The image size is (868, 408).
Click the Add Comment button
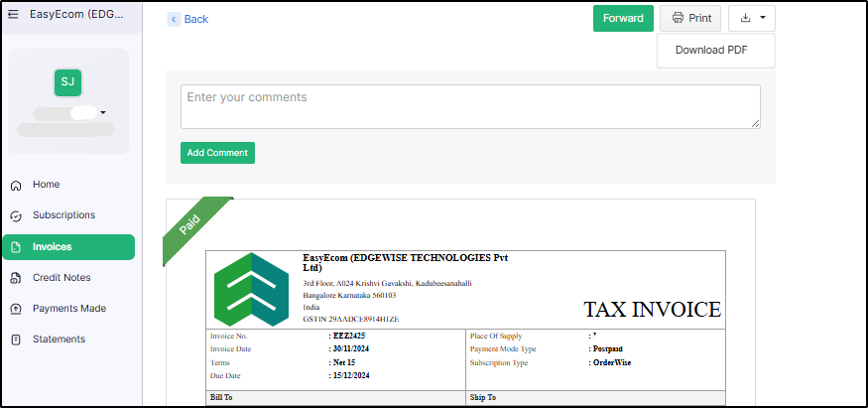(x=217, y=153)
